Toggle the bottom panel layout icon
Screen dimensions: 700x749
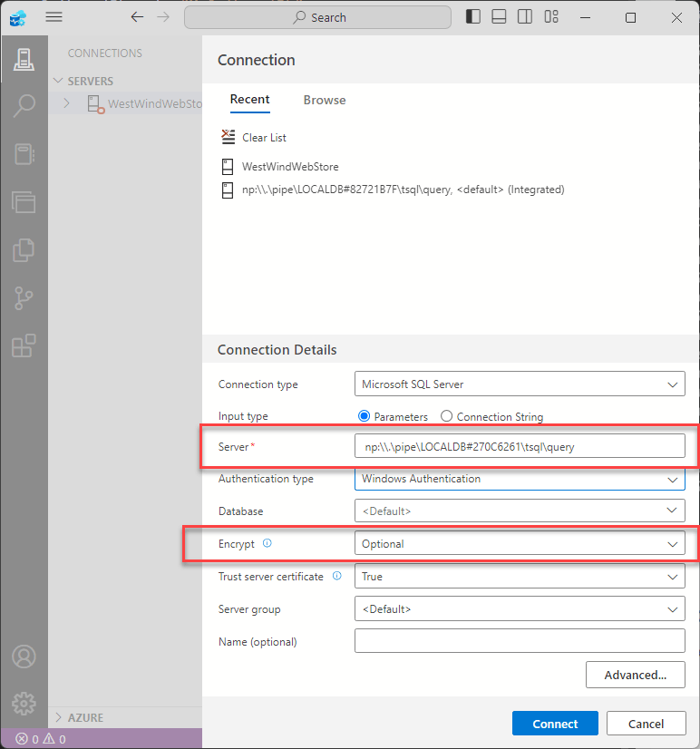(x=499, y=16)
